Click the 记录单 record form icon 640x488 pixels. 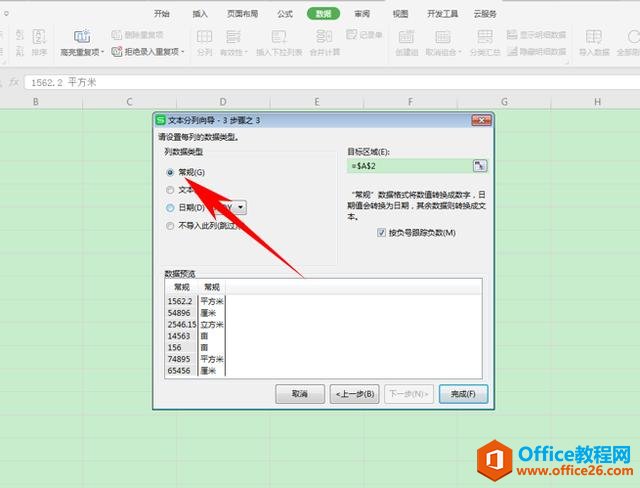(351, 35)
